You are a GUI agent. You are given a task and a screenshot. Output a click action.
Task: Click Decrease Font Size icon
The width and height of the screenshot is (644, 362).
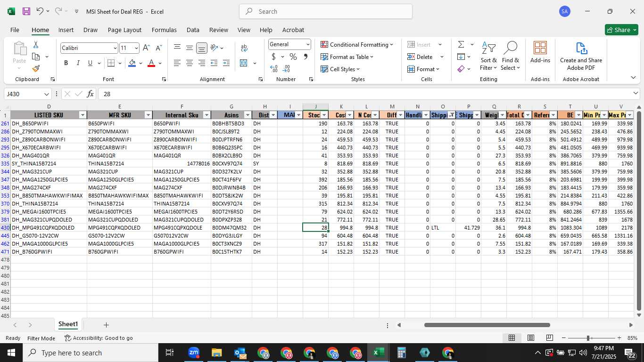pos(158,48)
